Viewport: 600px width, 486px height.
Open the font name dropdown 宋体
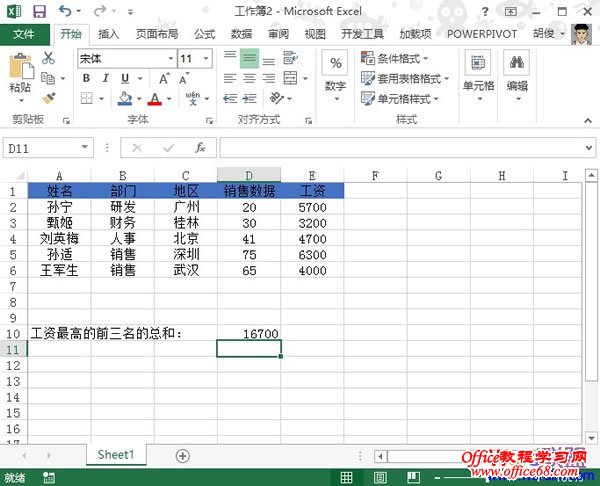170,59
